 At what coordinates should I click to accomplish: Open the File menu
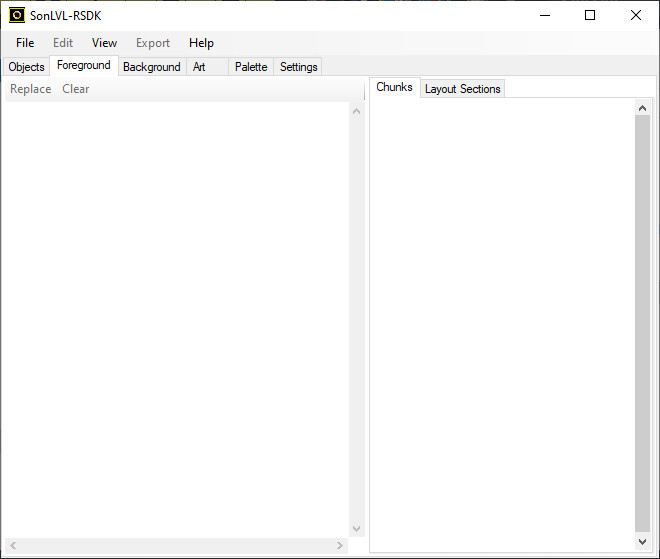point(25,43)
